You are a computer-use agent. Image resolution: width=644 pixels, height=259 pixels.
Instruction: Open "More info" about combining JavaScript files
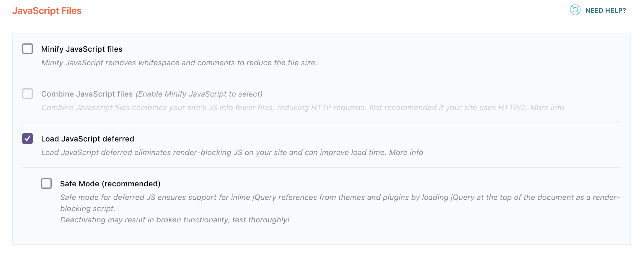pos(547,107)
